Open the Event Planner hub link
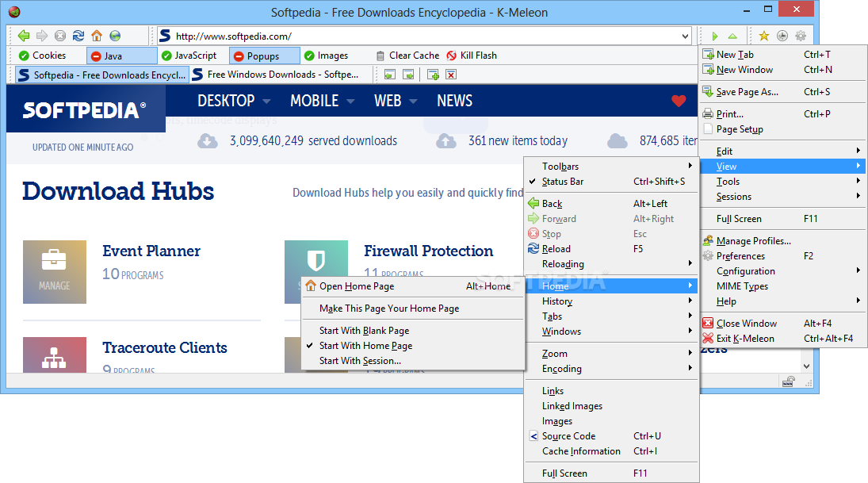This screenshot has height=483, width=868. pos(151,251)
